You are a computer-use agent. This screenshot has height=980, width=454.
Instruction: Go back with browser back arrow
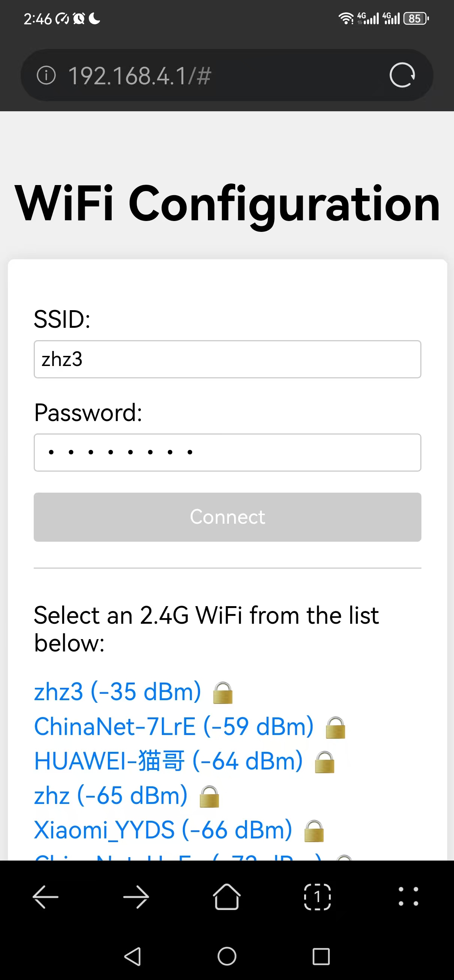pos(45,897)
